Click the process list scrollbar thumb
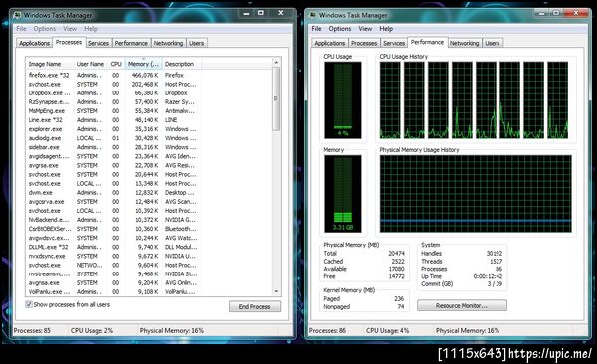The height and width of the screenshot is (364, 597). [276, 99]
